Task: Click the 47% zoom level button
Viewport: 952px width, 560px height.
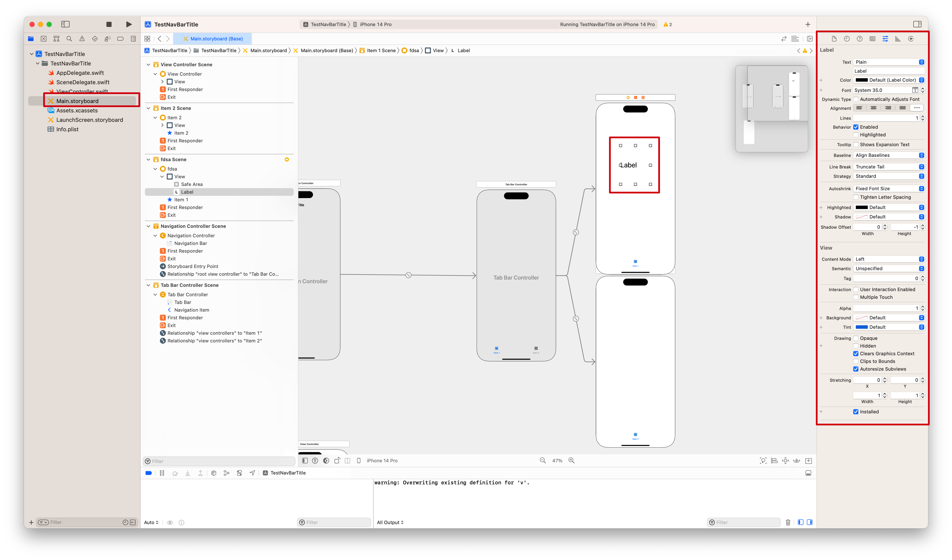Action: tap(557, 460)
